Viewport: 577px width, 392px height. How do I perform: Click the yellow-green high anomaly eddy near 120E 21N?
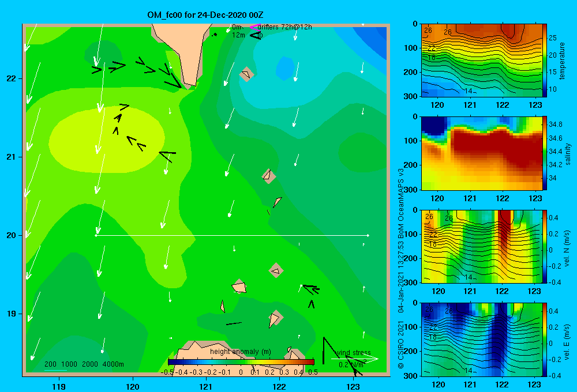pyautogui.click(x=107, y=141)
